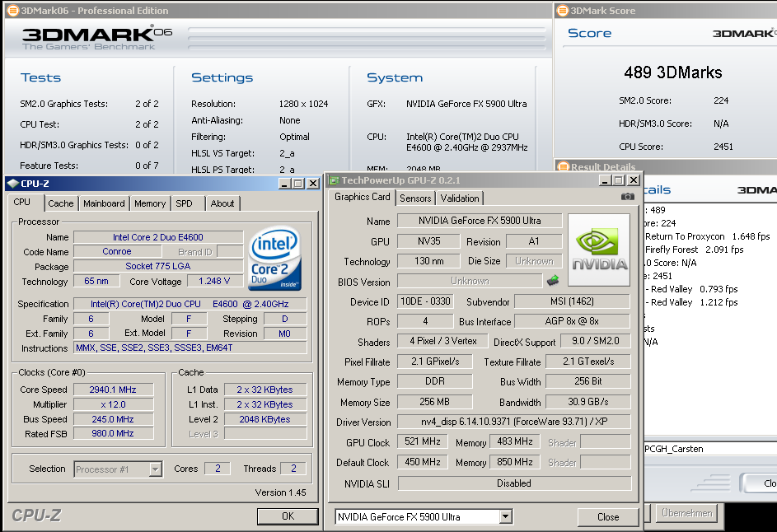777x532 pixels.
Task: Click the GPU NV35 field
Action: pyautogui.click(x=429, y=241)
